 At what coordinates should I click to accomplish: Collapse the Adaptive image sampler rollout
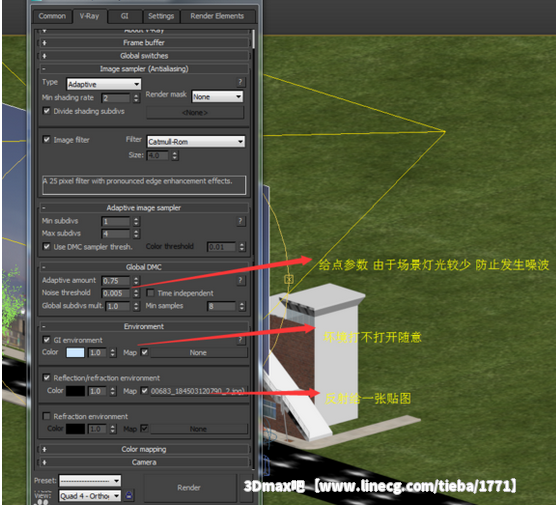pos(144,208)
